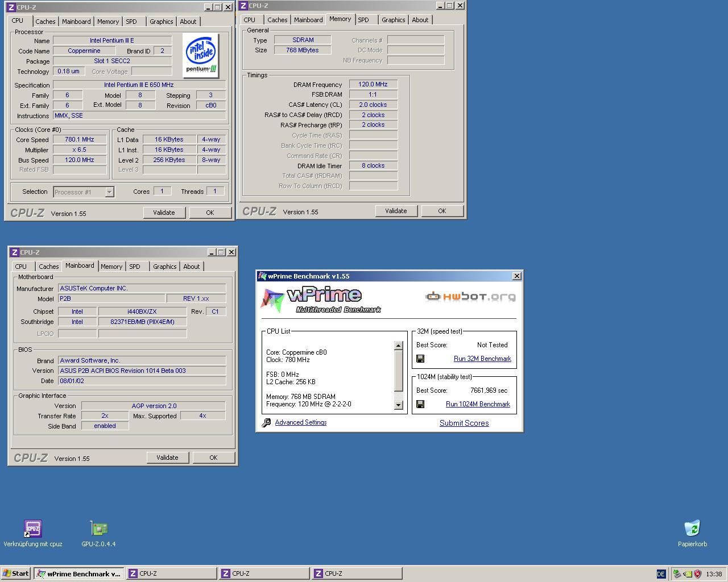Click Run 1024M Benchmark link
Viewport: 728px width, 582px height.
(x=478, y=404)
